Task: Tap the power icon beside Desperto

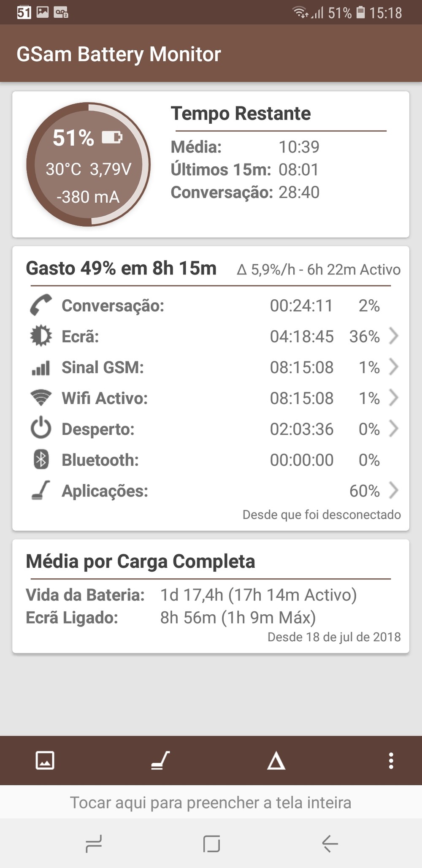Action: (41, 429)
